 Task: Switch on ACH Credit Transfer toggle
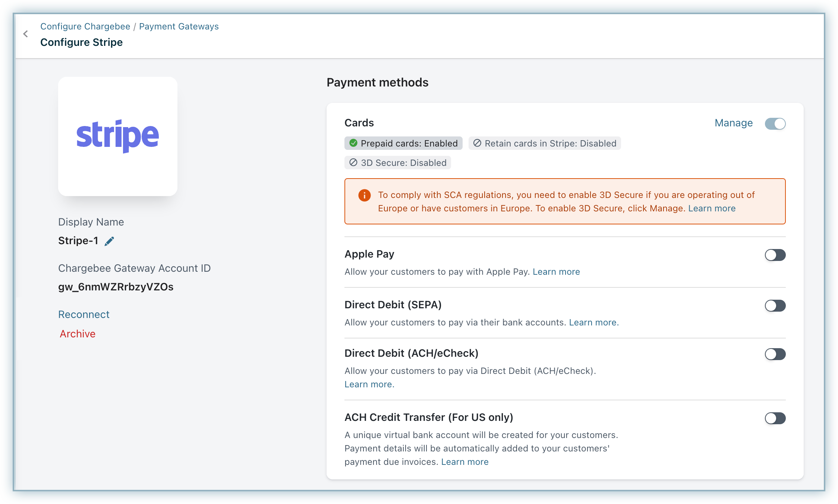click(775, 418)
